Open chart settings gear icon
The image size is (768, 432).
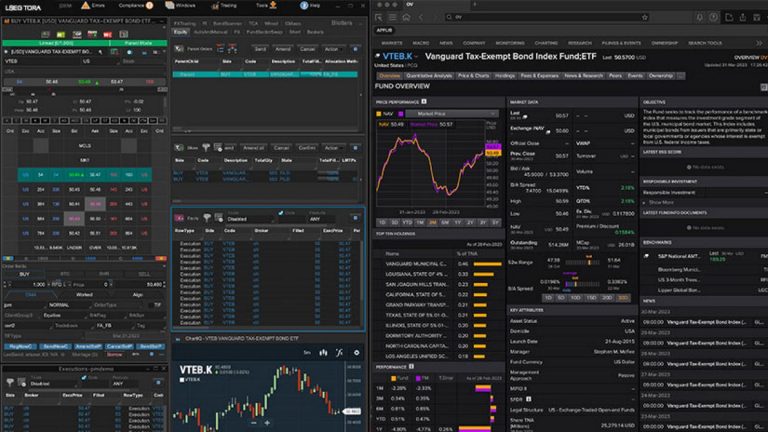[357, 352]
